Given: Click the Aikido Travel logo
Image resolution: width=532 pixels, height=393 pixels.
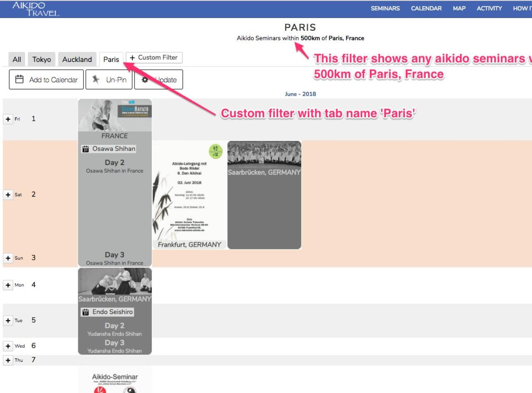Looking at the screenshot, I should point(36,9).
